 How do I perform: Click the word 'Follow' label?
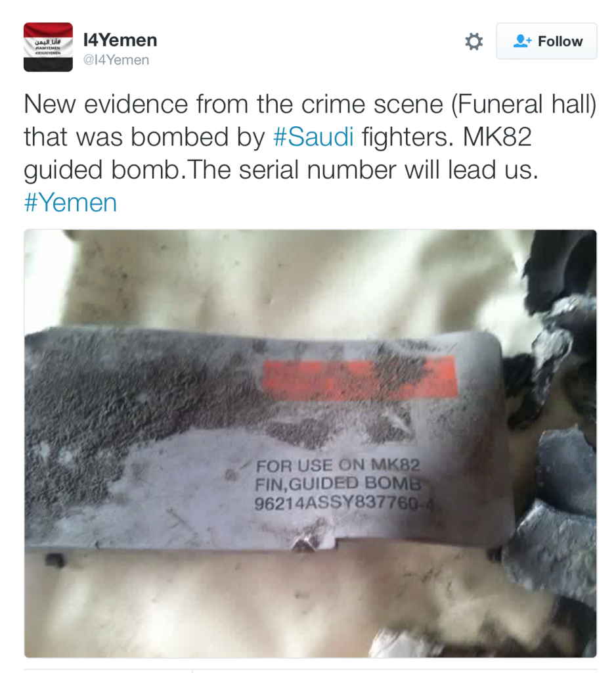(560, 41)
